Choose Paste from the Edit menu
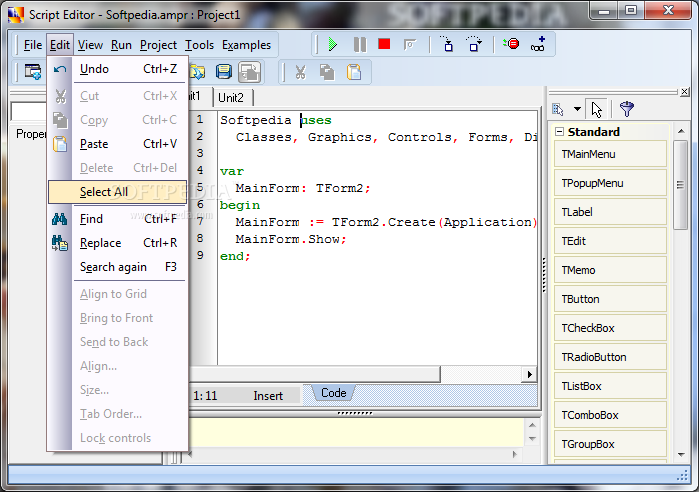699x492 pixels. pos(117,144)
